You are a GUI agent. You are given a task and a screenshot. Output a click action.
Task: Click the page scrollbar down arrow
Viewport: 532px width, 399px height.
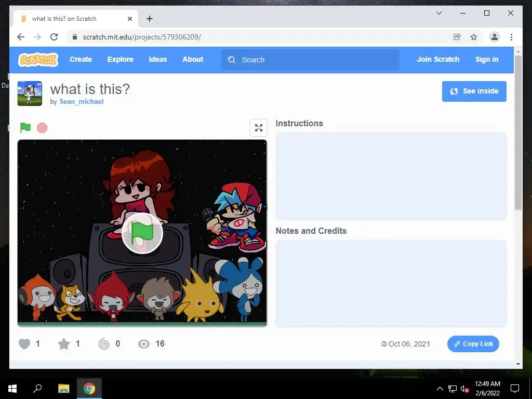518,364
